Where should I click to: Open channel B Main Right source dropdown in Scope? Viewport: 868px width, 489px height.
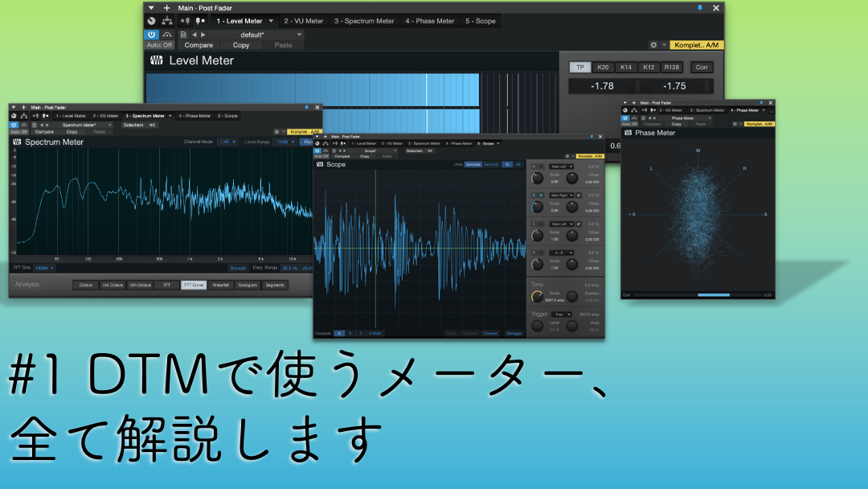561,195
